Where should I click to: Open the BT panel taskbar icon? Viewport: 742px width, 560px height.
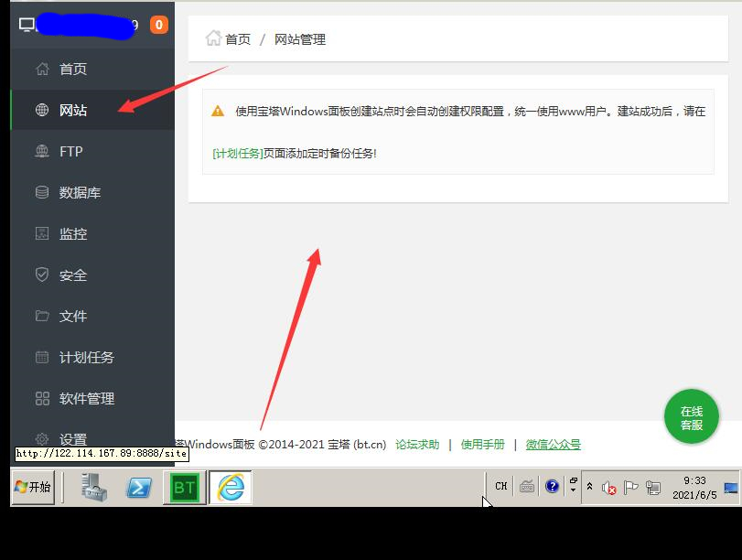tap(185, 488)
